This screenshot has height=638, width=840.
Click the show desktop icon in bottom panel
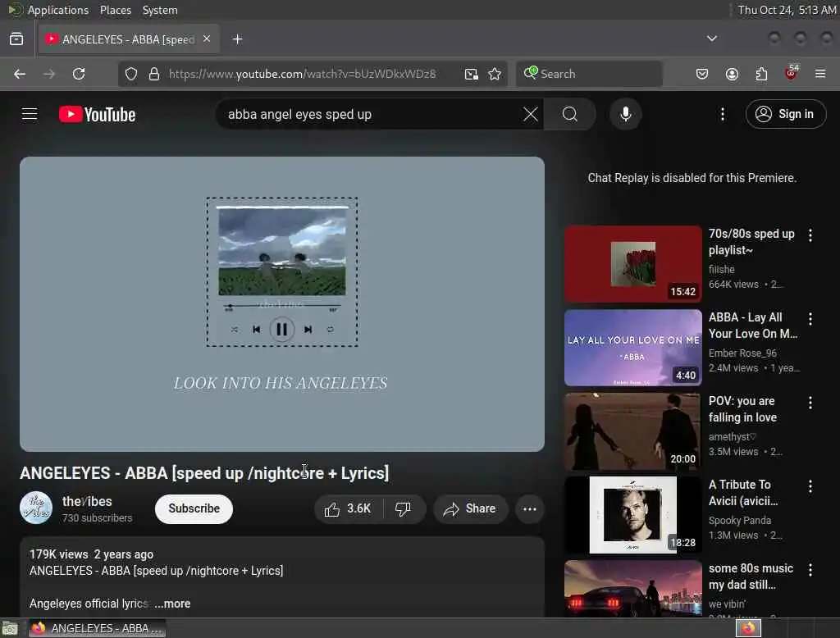10,628
